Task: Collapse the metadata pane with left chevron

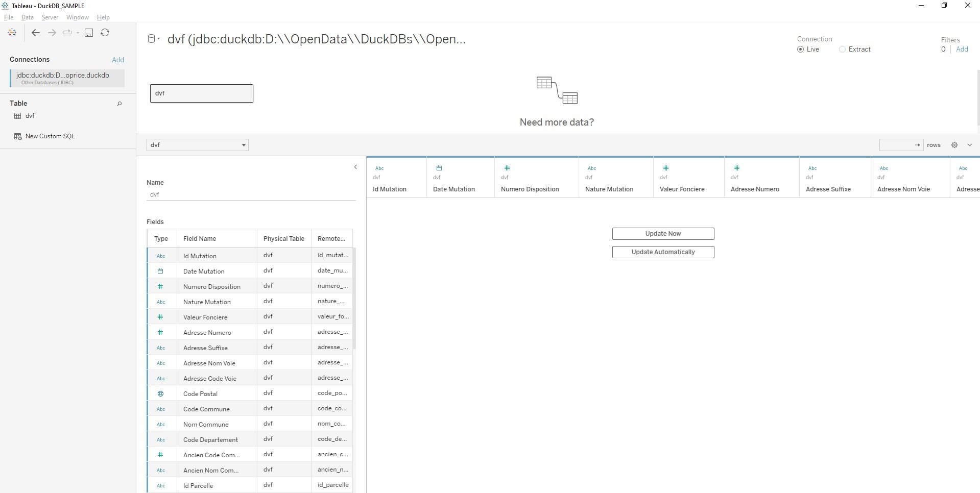Action: point(355,167)
